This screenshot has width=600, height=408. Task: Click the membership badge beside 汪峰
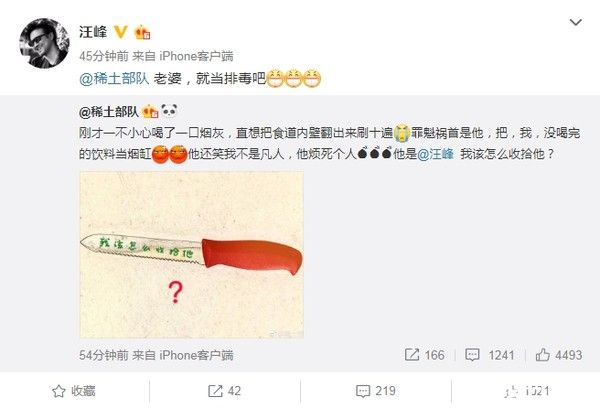pyautogui.click(x=142, y=33)
